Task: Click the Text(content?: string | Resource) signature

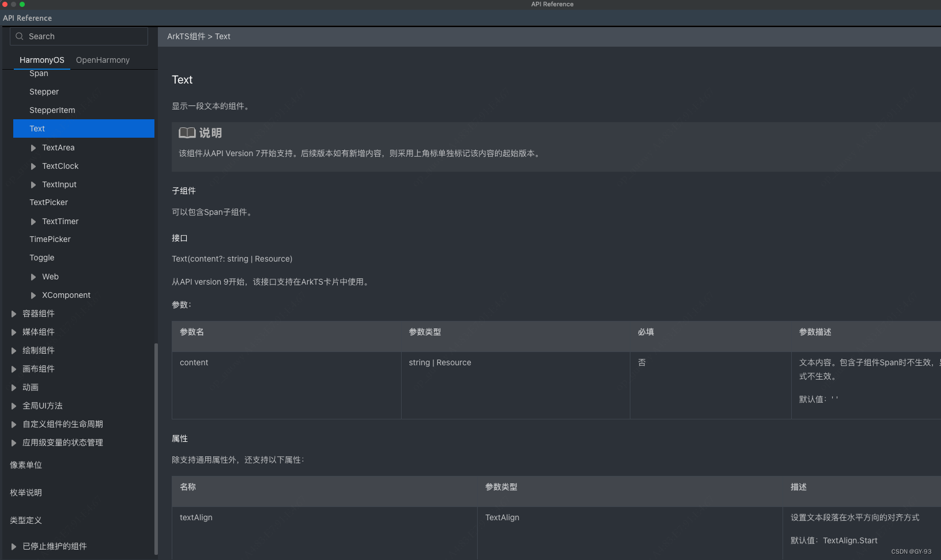Action: [x=232, y=259]
